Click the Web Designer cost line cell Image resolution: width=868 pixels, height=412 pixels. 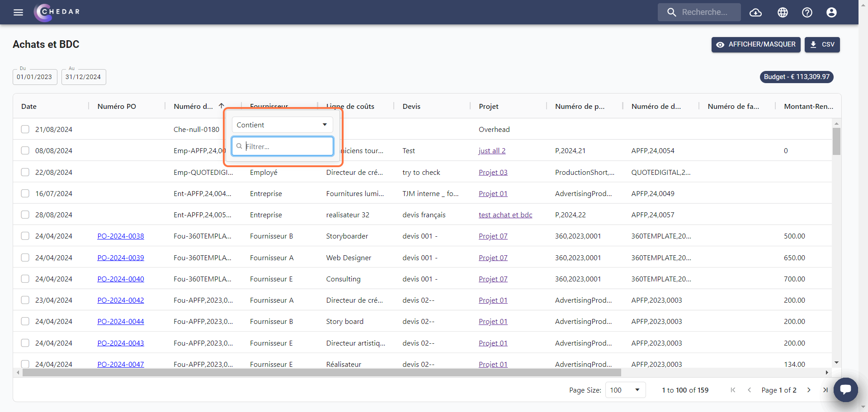point(349,257)
